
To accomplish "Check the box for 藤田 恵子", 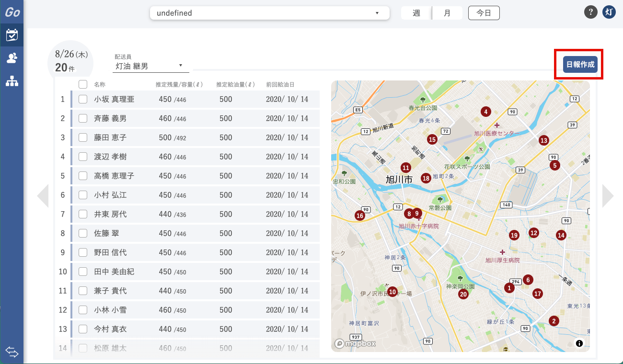I will (x=83, y=137).
